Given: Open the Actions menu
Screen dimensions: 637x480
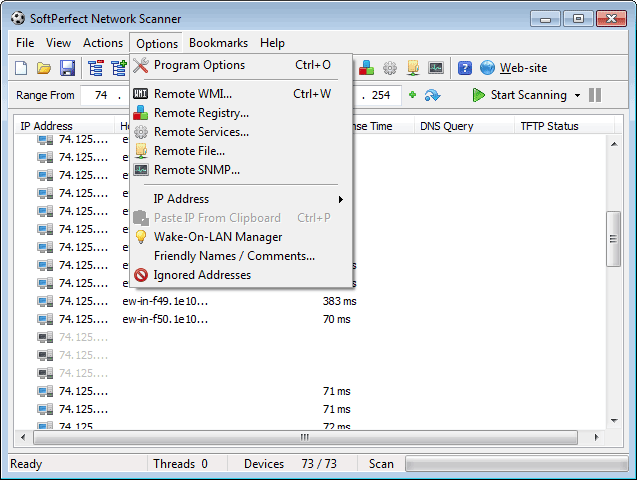Looking at the screenshot, I should point(103,43).
